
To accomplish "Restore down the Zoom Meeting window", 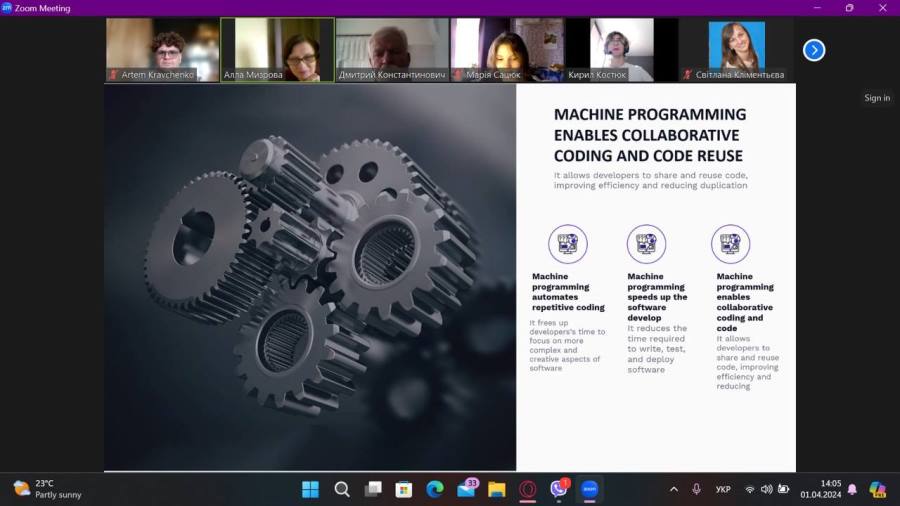I will 849,7.
